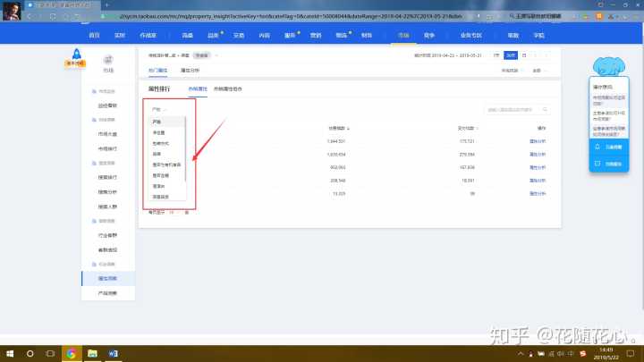Switch to the 属性分析 tab
644x362 pixels.
(190, 71)
